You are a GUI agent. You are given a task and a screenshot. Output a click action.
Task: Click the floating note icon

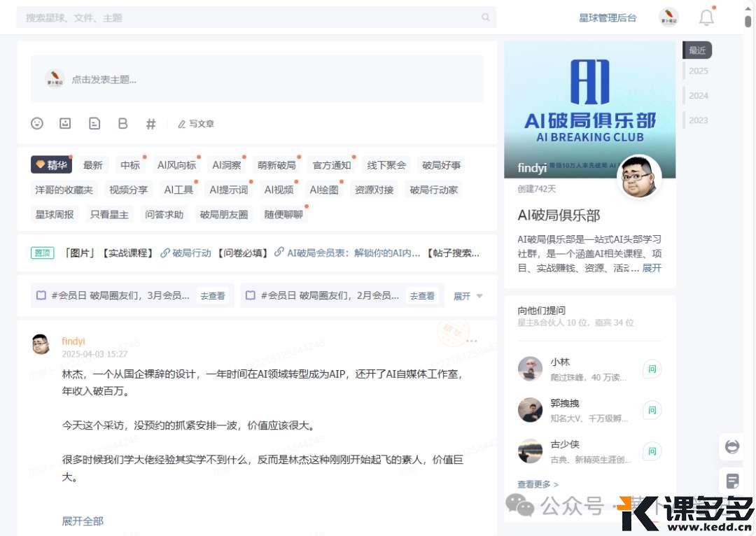click(732, 481)
